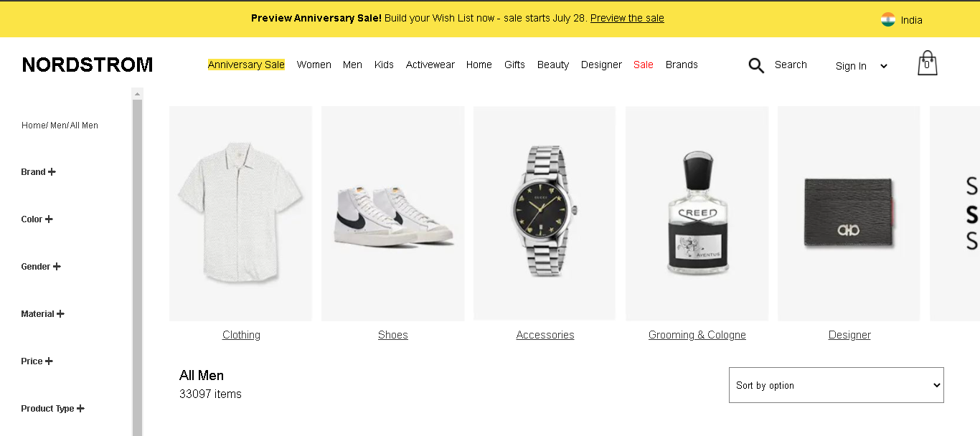This screenshot has width=980, height=436.
Task: Open the red Sale menu item
Action: 644,65
